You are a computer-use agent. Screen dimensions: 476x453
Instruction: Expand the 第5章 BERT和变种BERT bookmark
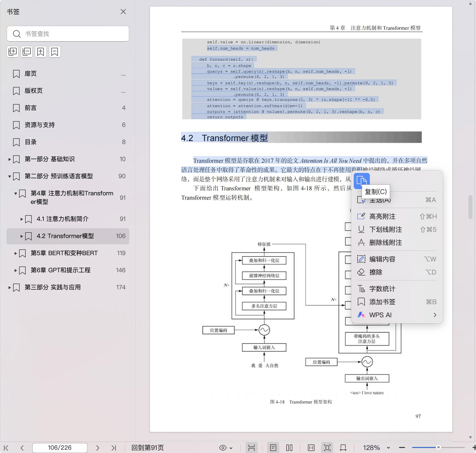(x=16, y=253)
